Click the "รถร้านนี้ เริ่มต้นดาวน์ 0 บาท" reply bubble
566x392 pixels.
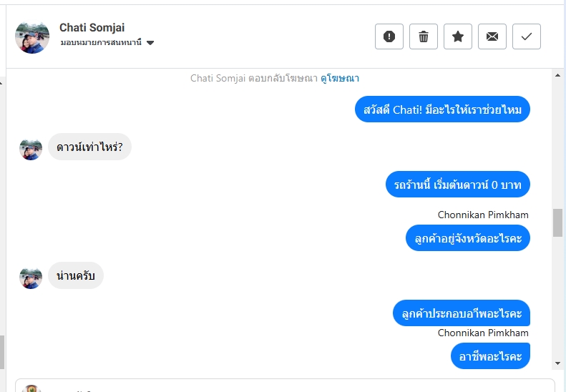457,184
